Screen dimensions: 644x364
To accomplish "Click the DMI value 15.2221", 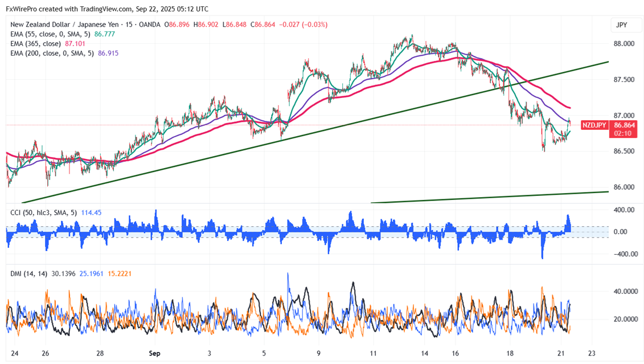I will [x=120, y=273].
